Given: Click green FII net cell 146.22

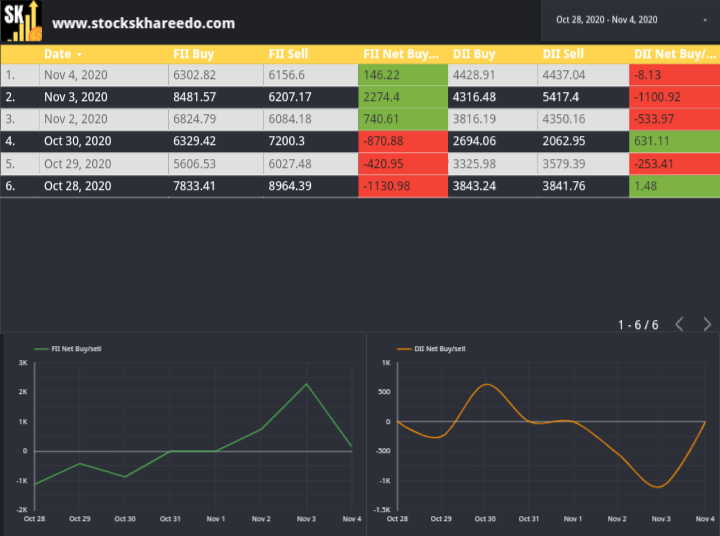Looking at the screenshot, I should [x=403, y=75].
